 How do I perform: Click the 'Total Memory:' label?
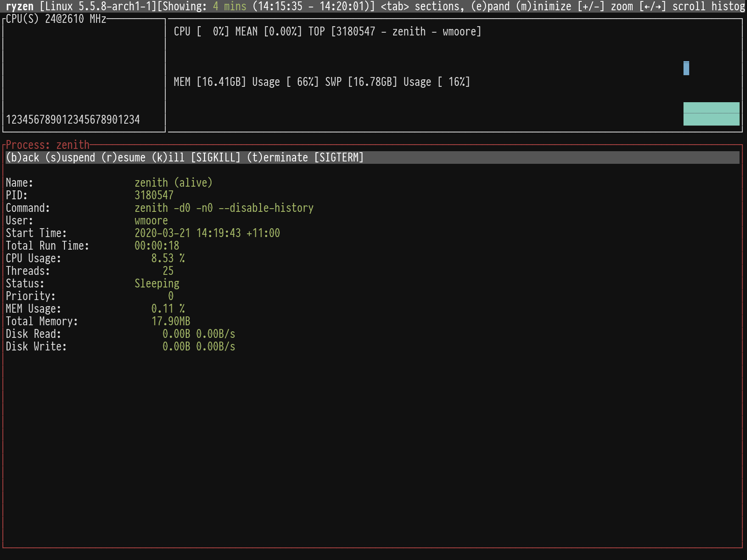click(x=42, y=322)
